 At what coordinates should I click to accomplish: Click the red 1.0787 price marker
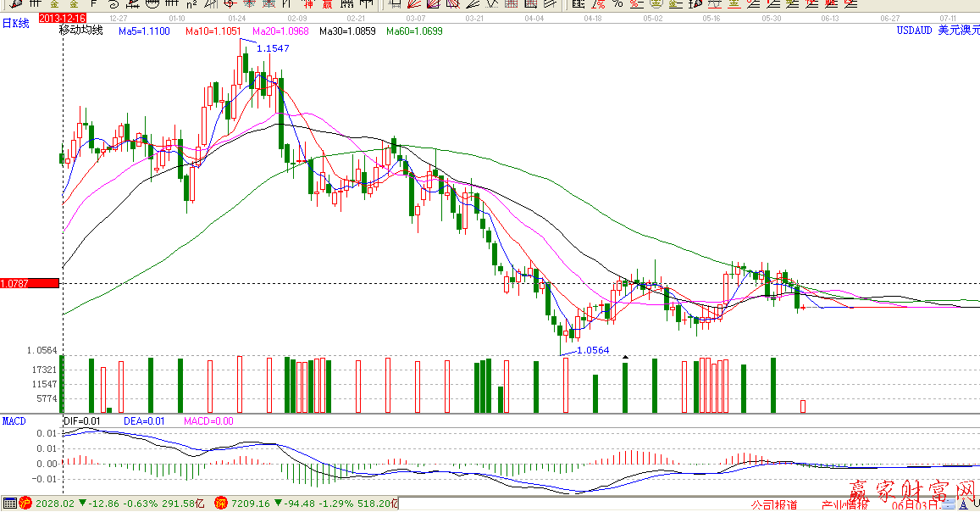click(30, 283)
